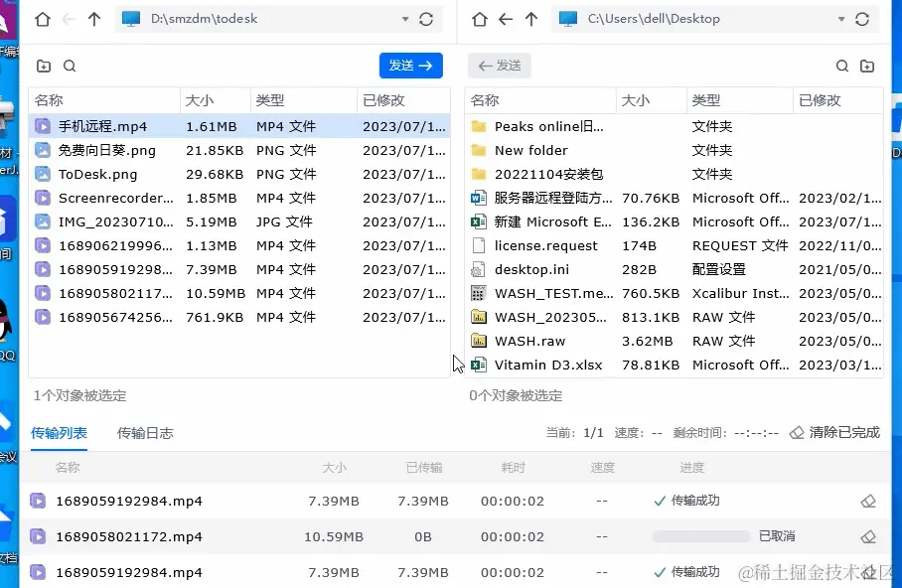This screenshot has height=588, width=902.
Task: Navigate back in the remote Desktop pane
Action: tap(505, 19)
